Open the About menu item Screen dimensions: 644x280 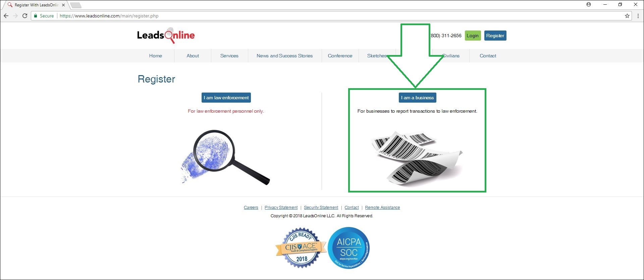[193, 56]
